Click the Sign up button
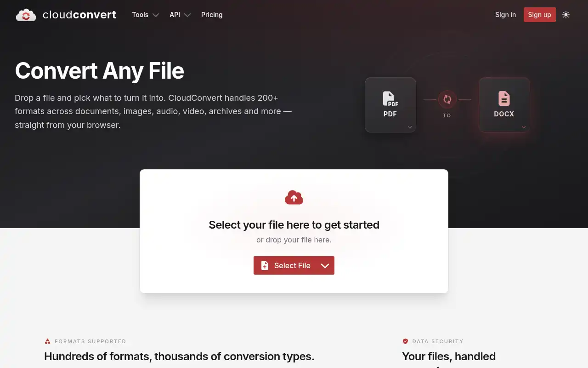Viewport: 588px width, 368px height. (x=539, y=15)
